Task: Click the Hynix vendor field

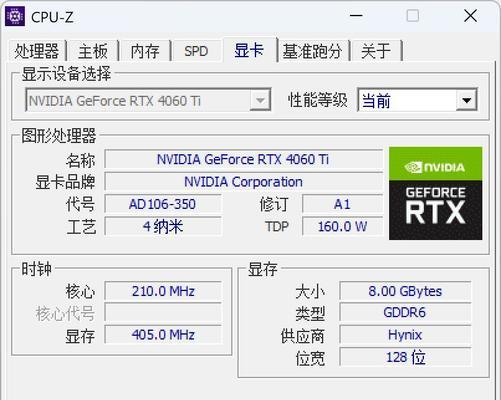Action: pyautogui.click(x=405, y=335)
